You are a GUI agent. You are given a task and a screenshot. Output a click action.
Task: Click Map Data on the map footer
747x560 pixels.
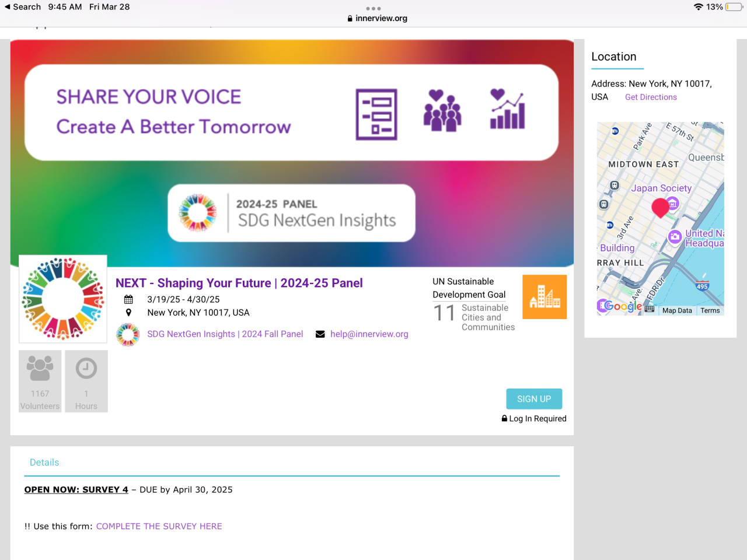tap(677, 310)
